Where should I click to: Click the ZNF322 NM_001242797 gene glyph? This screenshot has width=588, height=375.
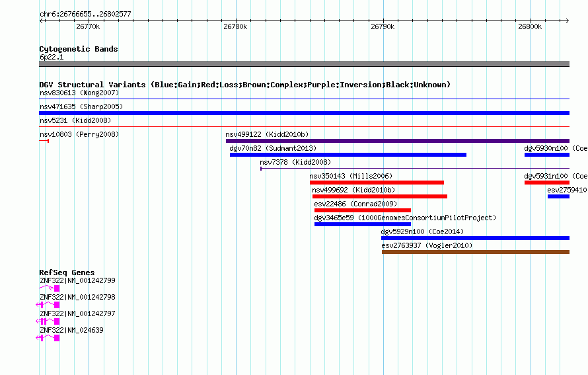click(48, 321)
